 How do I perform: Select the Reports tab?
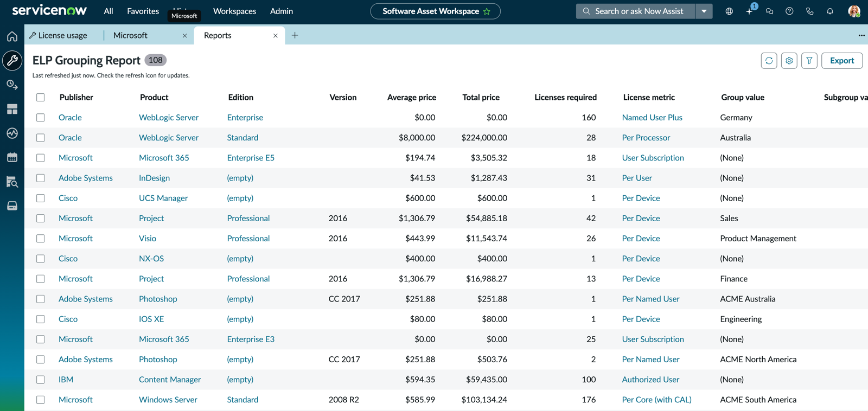click(x=218, y=35)
